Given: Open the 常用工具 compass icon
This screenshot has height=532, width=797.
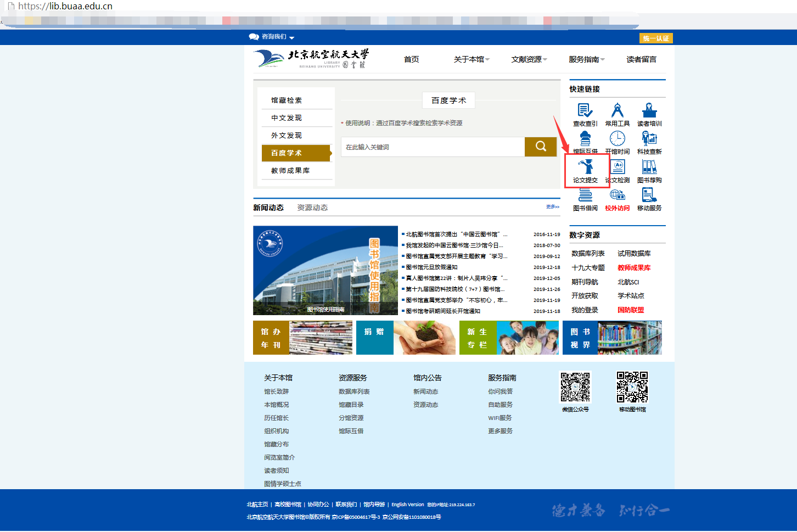Looking at the screenshot, I should click(617, 111).
